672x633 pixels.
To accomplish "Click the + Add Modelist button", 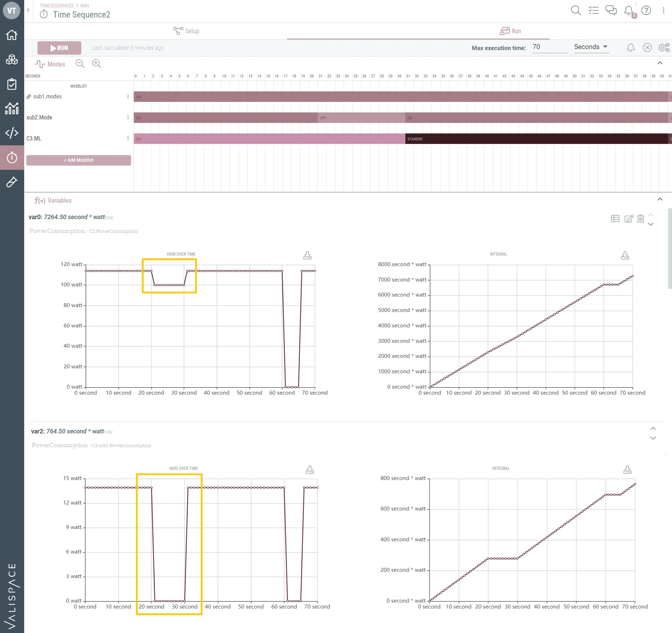I will coord(78,160).
